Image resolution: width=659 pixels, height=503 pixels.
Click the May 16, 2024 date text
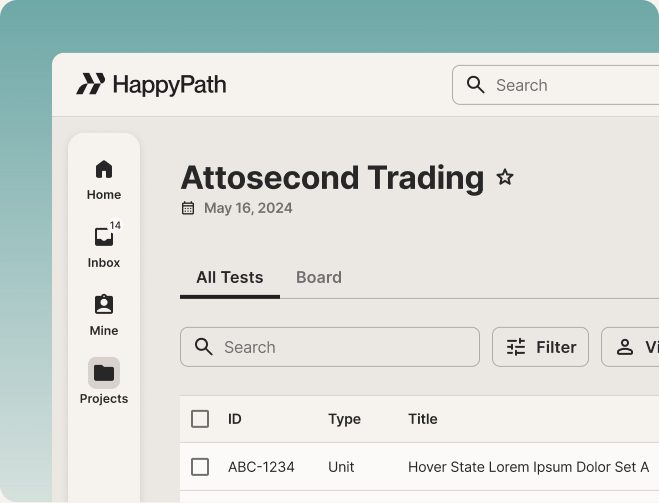click(248, 208)
